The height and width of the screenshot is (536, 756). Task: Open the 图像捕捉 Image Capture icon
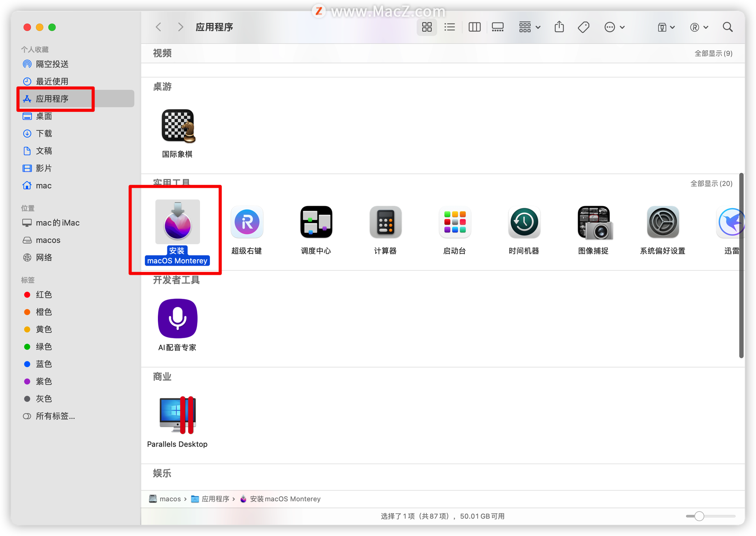tap(595, 223)
